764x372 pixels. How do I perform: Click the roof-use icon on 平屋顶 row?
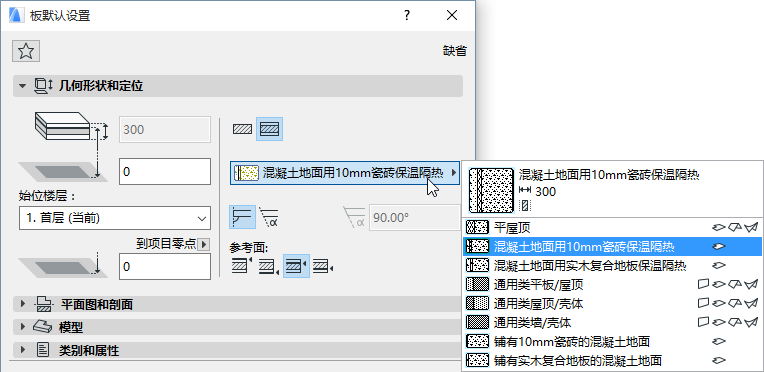(735, 227)
